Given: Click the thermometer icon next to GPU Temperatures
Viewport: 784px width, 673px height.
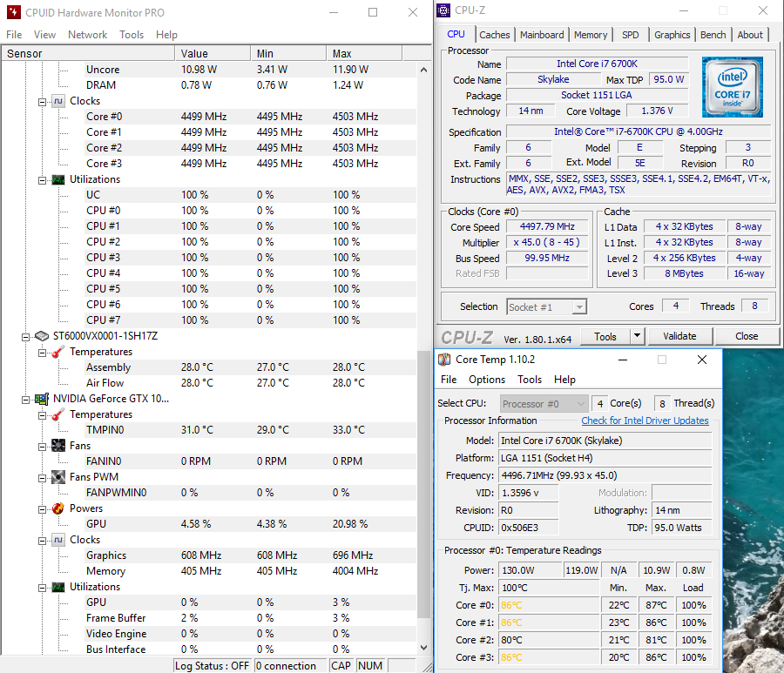Looking at the screenshot, I should (58, 414).
